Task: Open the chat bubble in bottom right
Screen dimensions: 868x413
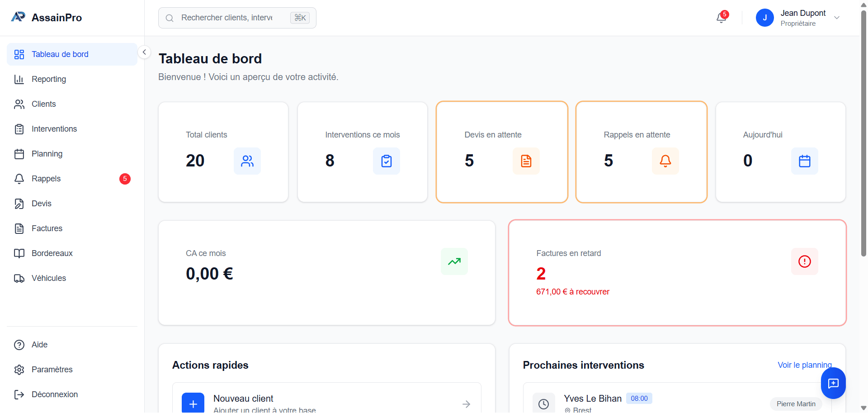Action: [833, 383]
